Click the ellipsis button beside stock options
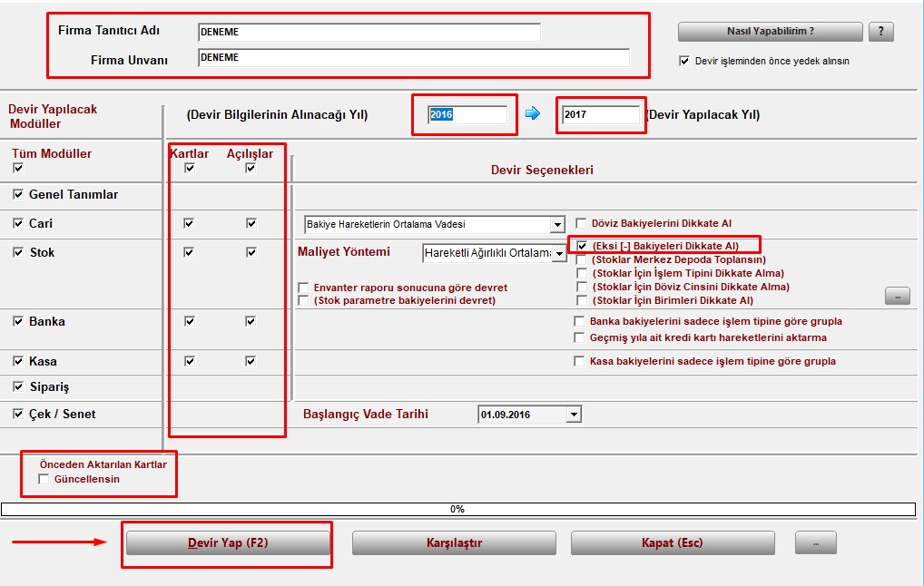 tap(898, 297)
